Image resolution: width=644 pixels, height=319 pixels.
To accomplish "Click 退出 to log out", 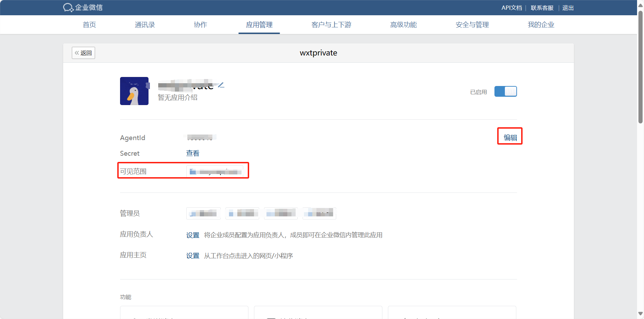I will pos(568,8).
